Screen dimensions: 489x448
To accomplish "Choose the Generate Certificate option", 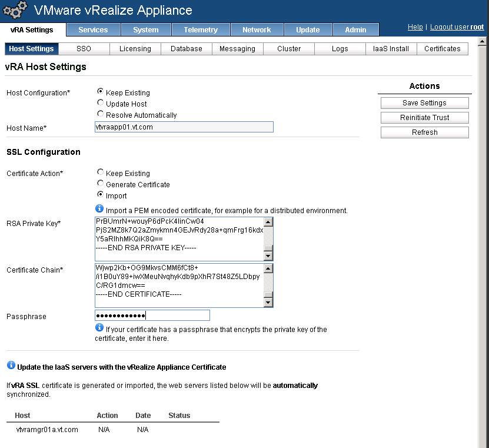I will point(100,183).
